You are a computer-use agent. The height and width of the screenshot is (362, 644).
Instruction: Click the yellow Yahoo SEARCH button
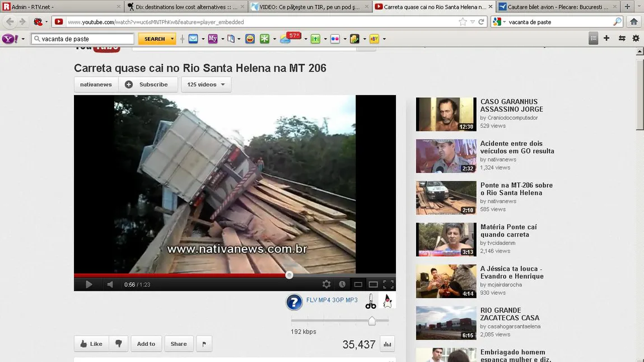(155, 39)
